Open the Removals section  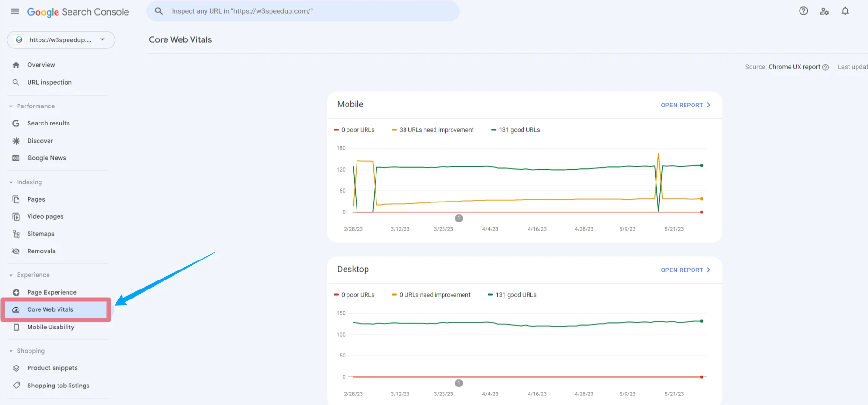click(41, 251)
